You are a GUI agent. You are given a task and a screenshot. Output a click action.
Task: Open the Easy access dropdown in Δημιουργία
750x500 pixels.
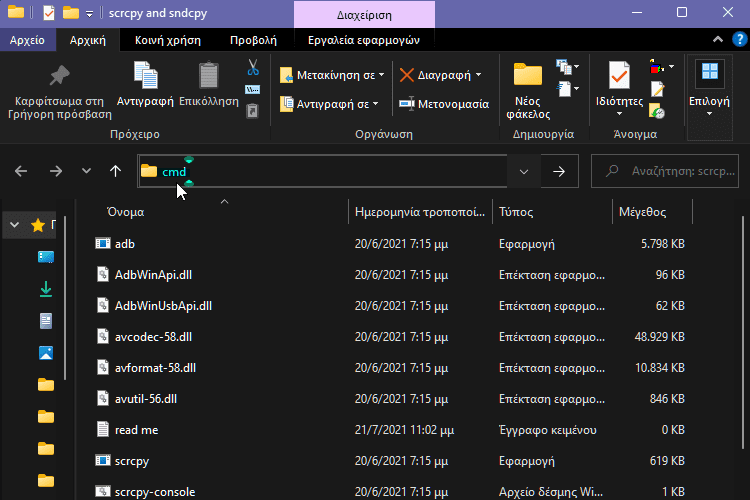coord(567,89)
